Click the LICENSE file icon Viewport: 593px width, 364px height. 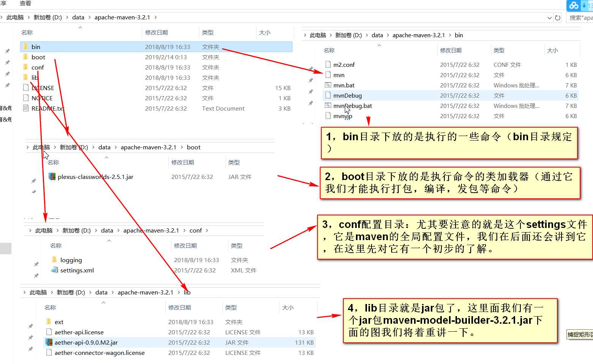(26, 87)
